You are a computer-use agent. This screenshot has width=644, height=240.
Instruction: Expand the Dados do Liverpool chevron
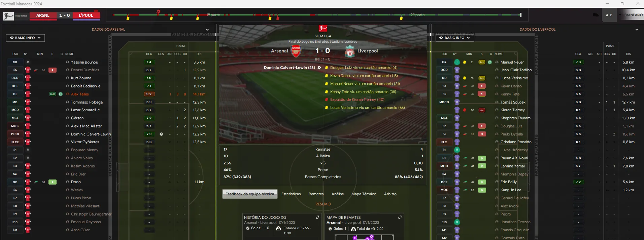coord(637,30)
